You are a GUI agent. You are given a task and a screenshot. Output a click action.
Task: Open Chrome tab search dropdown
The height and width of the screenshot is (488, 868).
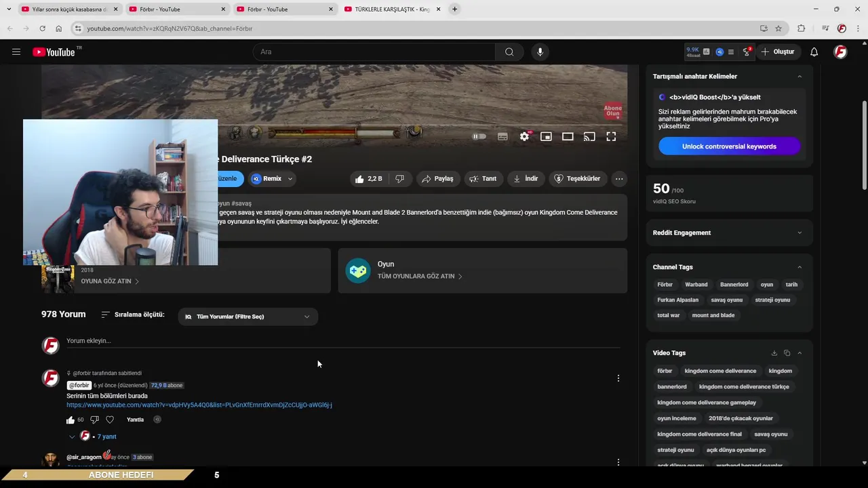[9, 9]
